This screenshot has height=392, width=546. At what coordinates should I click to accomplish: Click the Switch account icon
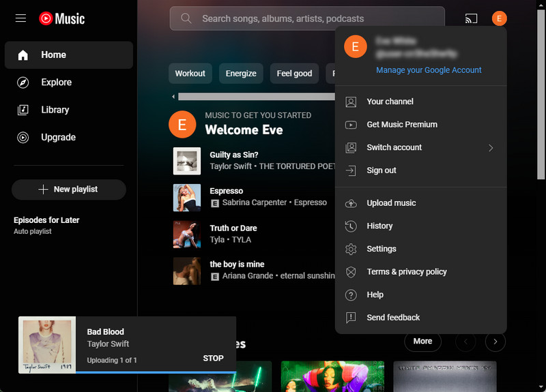point(351,147)
